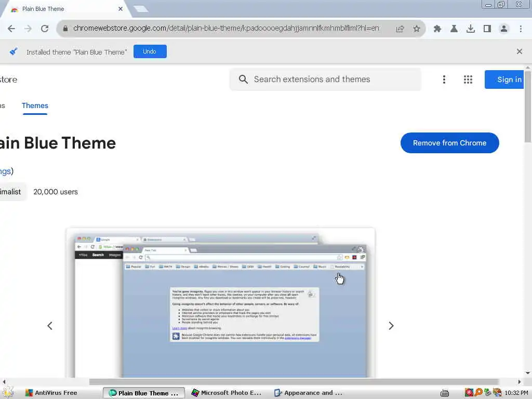Screen dimensions: 532x399
Task: Click the browser forward arrow
Action: click(28, 29)
